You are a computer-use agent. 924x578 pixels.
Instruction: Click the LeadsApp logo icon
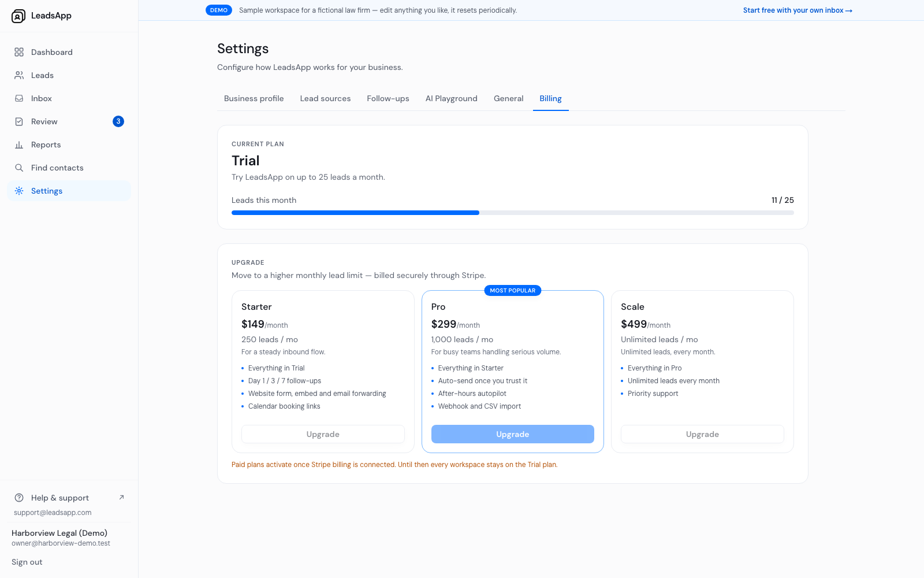pyautogui.click(x=18, y=16)
